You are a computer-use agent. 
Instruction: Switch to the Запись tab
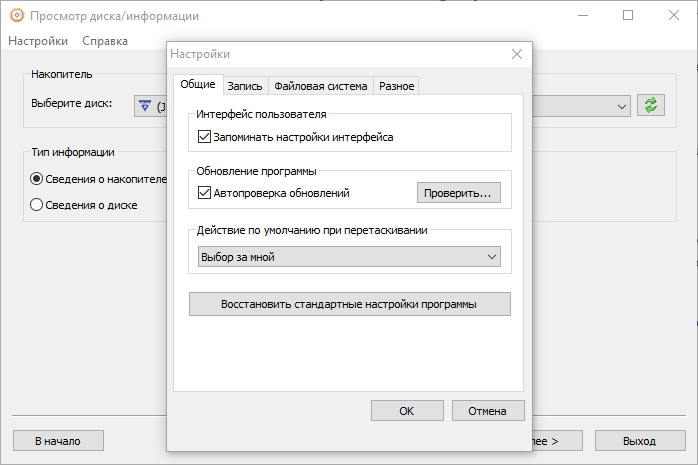(x=244, y=86)
